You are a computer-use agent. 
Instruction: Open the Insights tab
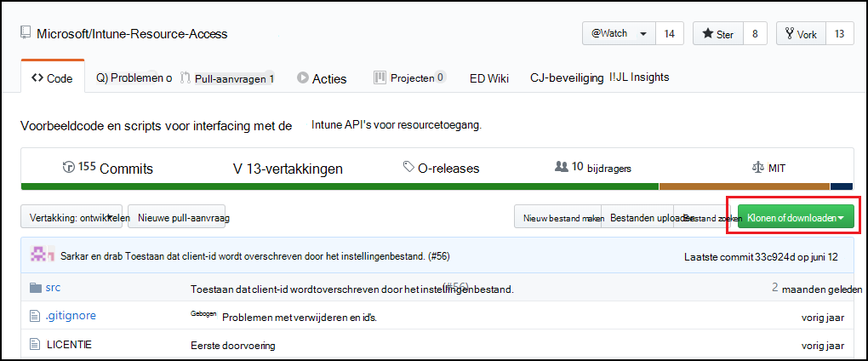pyautogui.click(x=639, y=77)
